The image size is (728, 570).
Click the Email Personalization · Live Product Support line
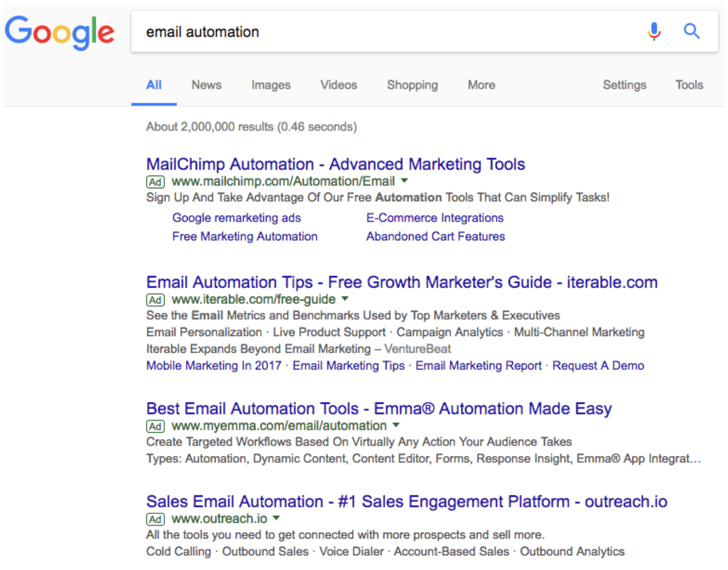pos(396,333)
